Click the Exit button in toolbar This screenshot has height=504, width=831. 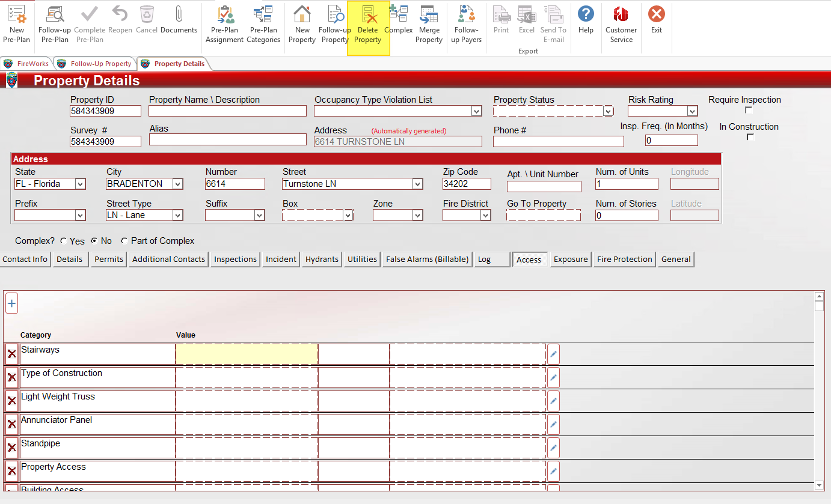(x=656, y=19)
